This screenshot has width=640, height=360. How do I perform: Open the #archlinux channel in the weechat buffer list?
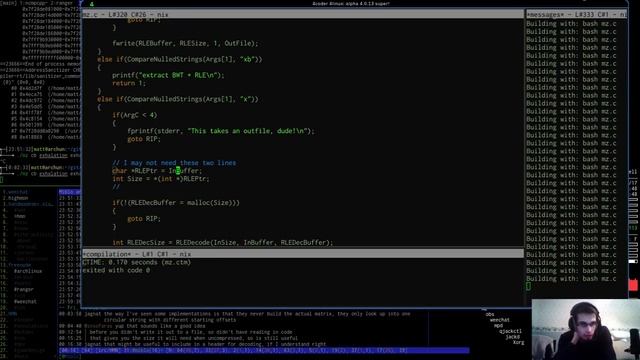pos(28,271)
